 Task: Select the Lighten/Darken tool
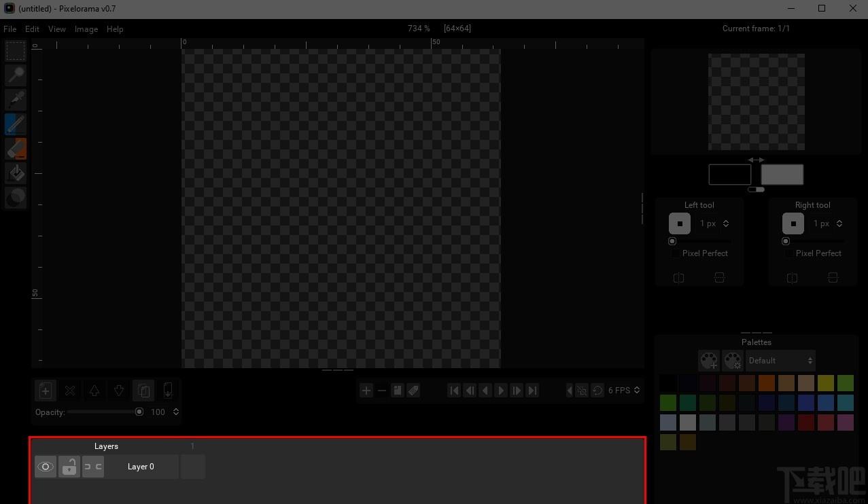(x=15, y=198)
